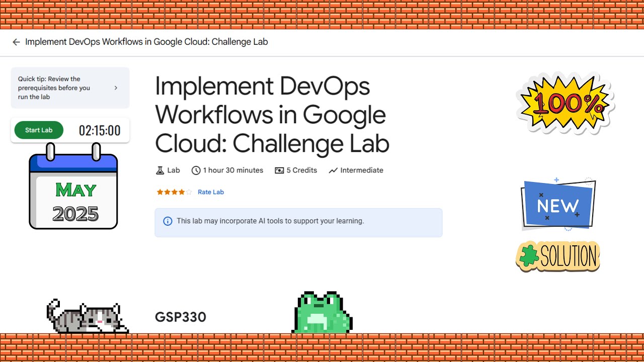
Task: Expand the Quick tip prerequisites chevron
Action: (x=116, y=88)
